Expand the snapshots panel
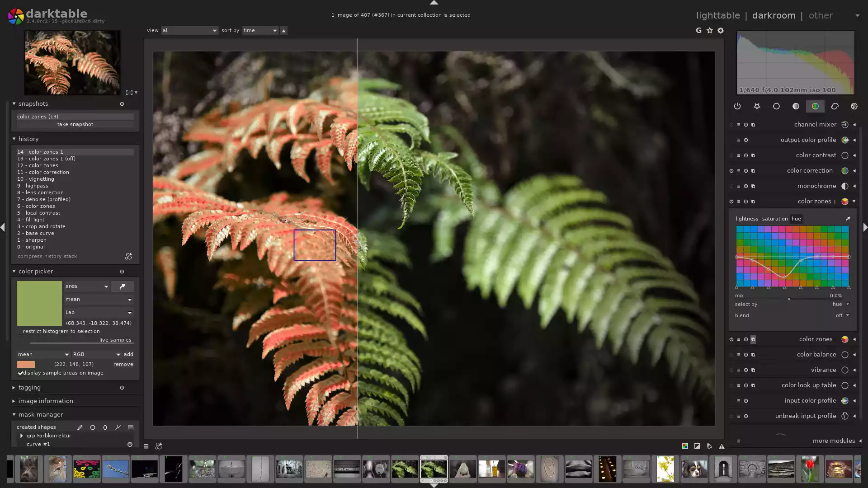The width and height of the screenshot is (868, 488). pyautogui.click(x=13, y=103)
